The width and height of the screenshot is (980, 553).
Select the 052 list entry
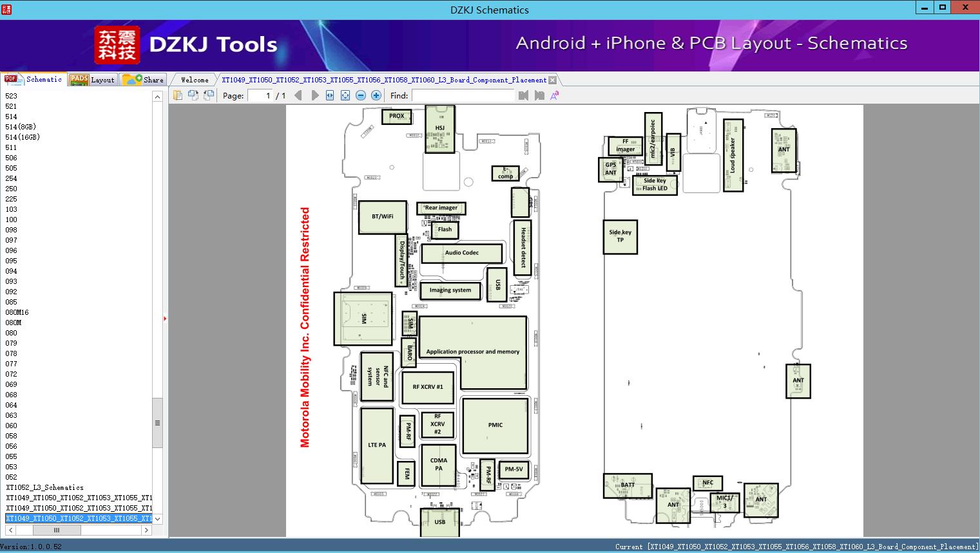[x=11, y=477]
